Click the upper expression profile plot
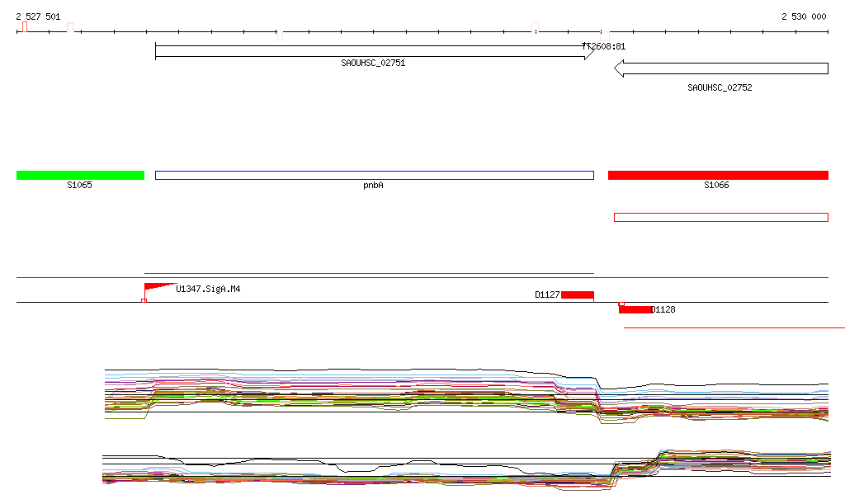The width and height of the screenshot is (845, 504). (x=466, y=393)
